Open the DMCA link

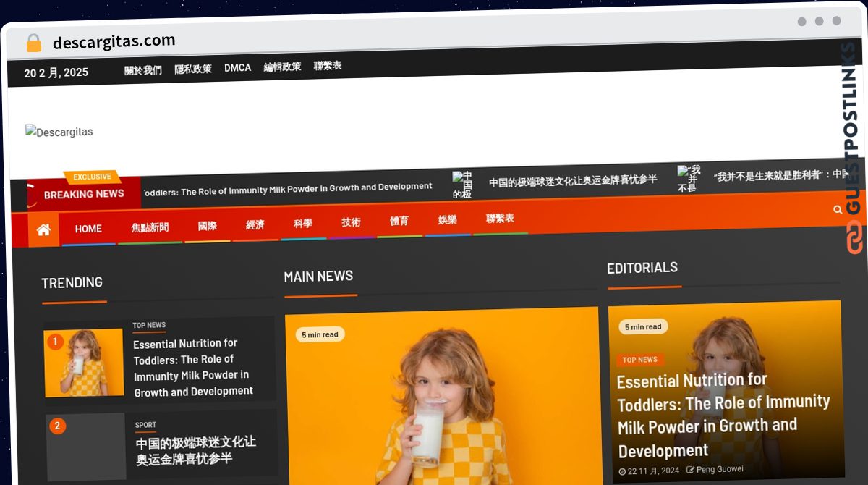point(238,68)
